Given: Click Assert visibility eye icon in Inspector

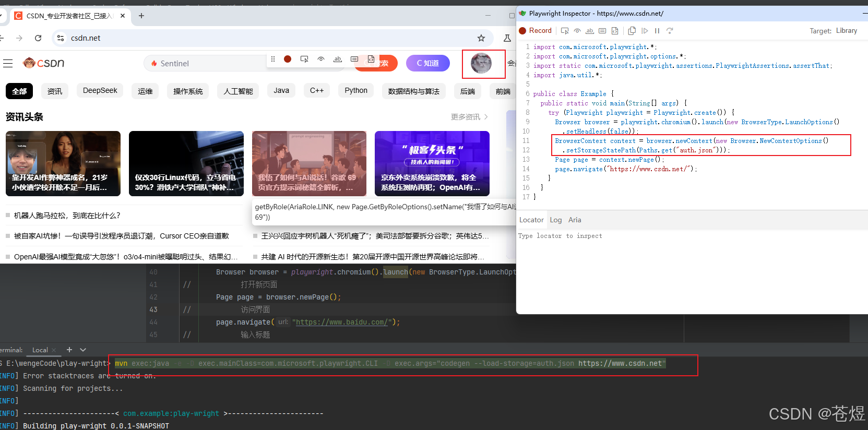Looking at the screenshot, I should pyautogui.click(x=577, y=31).
